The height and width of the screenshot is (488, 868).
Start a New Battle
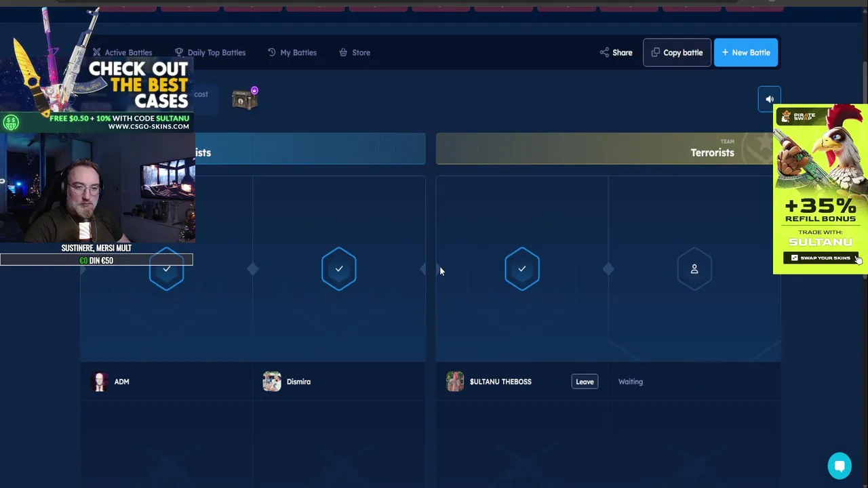pos(746,52)
